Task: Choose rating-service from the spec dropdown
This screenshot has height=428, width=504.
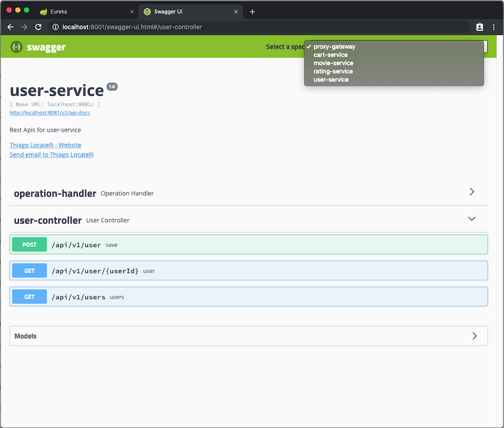Action: 394,71
